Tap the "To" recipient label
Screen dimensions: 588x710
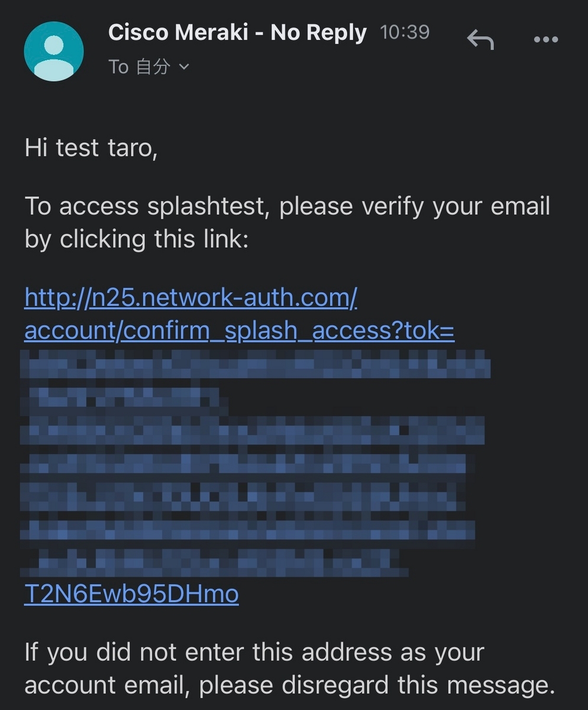(x=118, y=67)
